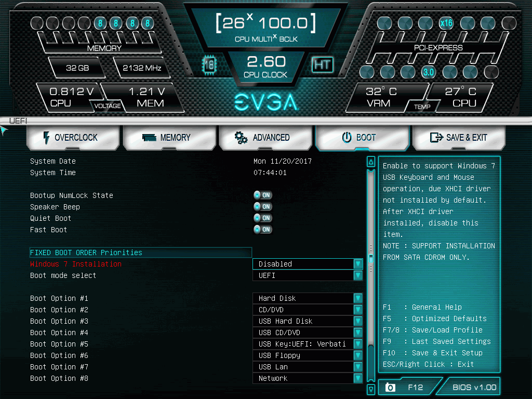The height and width of the screenshot is (399, 532).
Task: Click the 2132 MHz memory speed readout
Action: pyautogui.click(x=142, y=68)
